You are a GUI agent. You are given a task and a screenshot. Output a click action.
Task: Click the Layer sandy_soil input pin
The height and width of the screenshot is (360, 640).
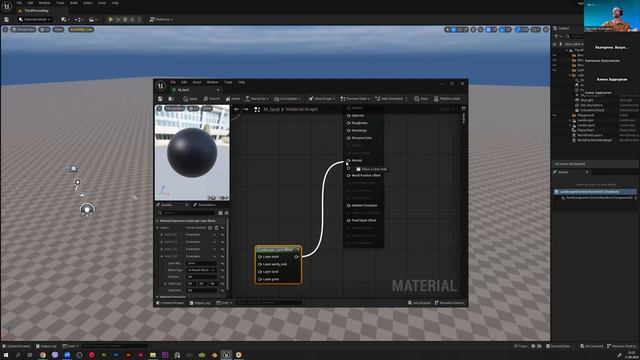pyautogui.click(x=260, y=264)
